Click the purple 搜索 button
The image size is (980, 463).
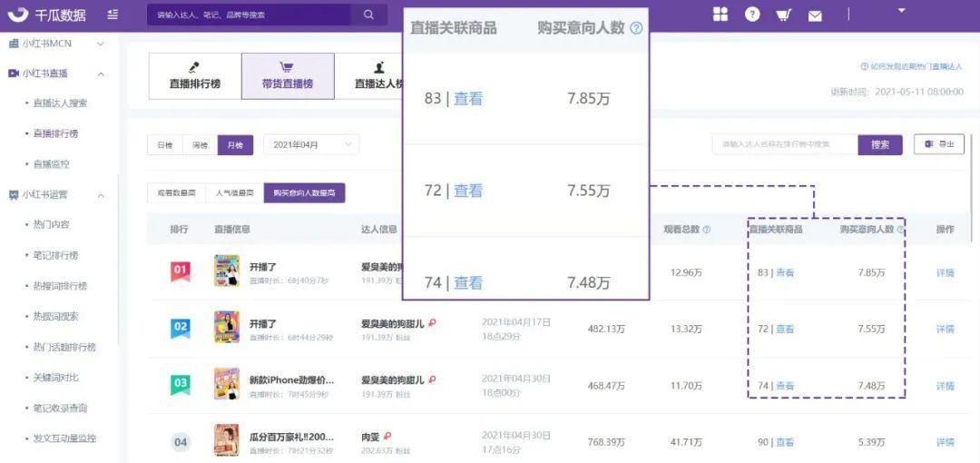(879, 145)
